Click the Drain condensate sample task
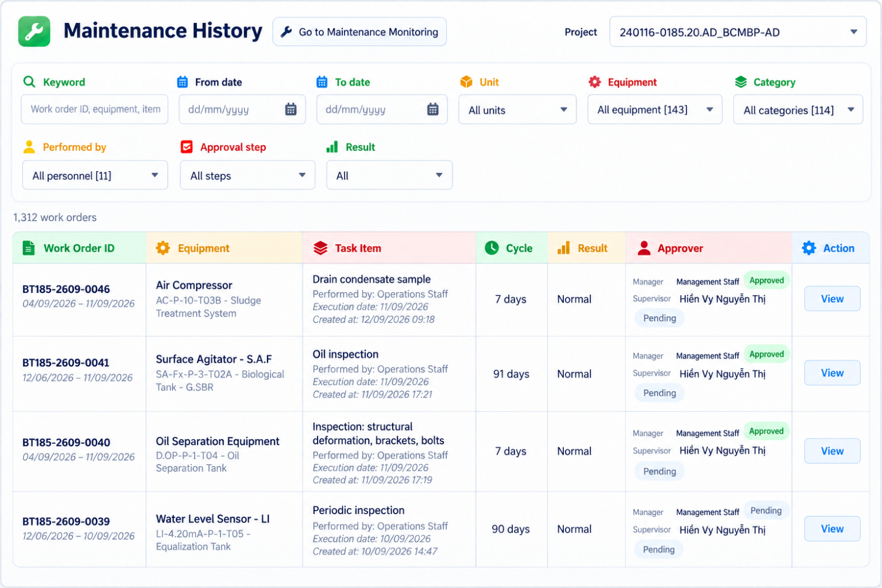Image resolution: width=882 pixels, height=588 pixels. pos(372,279)
